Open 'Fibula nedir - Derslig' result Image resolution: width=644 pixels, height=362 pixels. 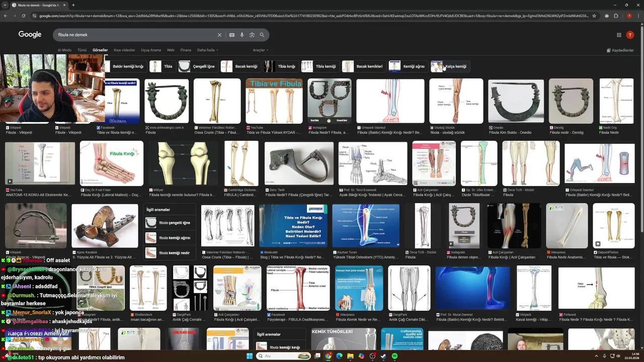tap(571, 101)
